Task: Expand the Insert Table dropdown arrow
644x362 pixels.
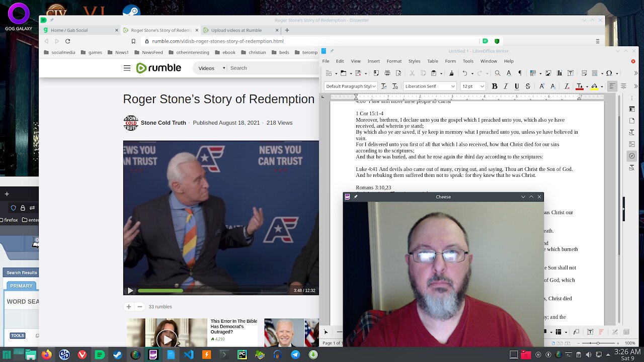Action: 540,73
